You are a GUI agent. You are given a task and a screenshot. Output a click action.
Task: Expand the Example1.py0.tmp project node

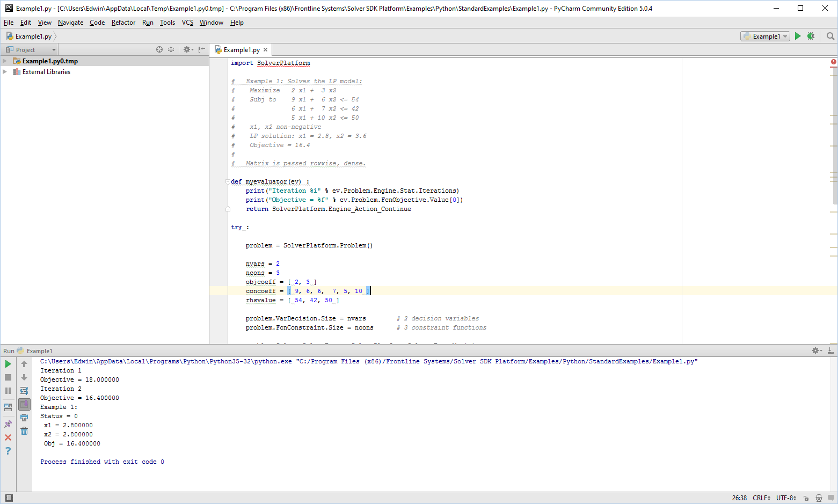coord(5,61)
